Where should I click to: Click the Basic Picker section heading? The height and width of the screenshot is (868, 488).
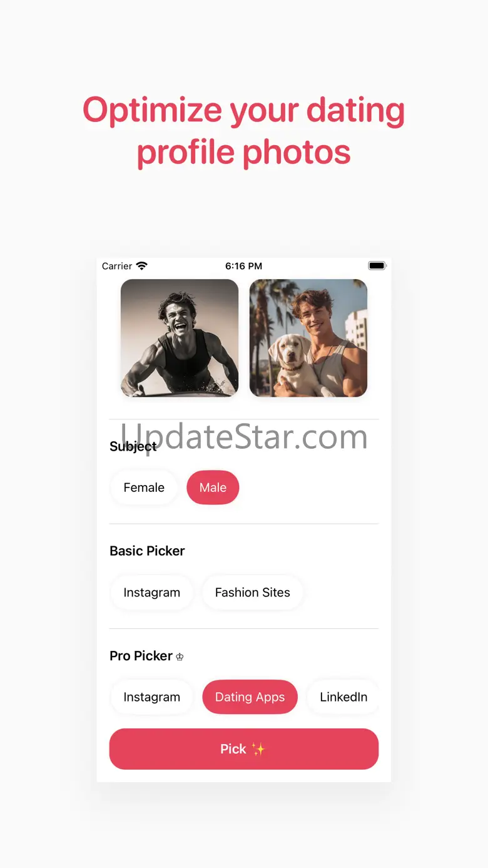point(147,551)
